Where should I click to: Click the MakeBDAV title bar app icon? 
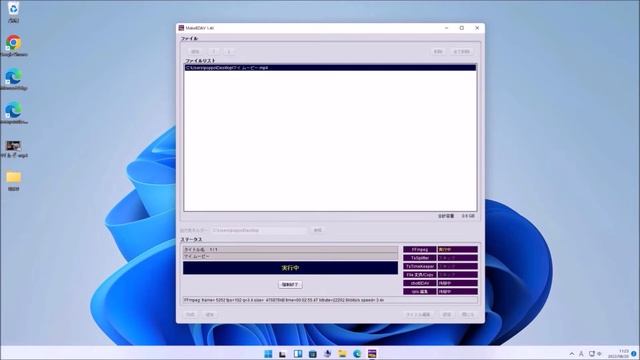point(181,28)
